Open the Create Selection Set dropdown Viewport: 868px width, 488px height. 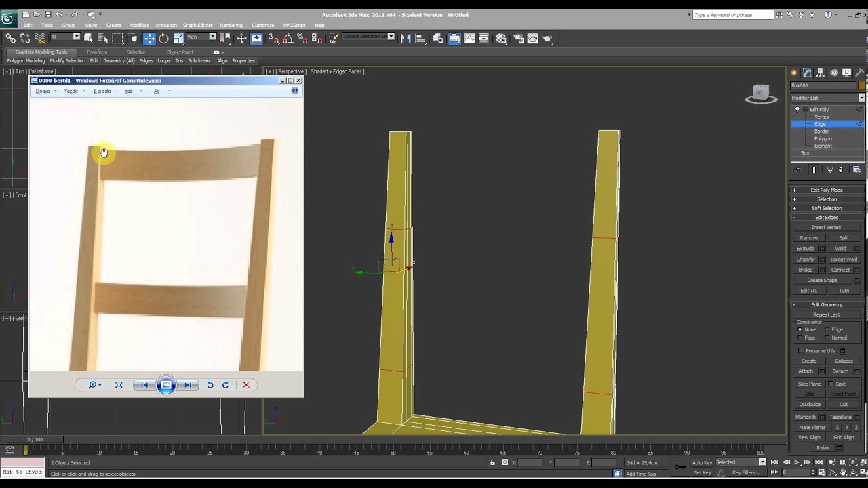point(368,37)
